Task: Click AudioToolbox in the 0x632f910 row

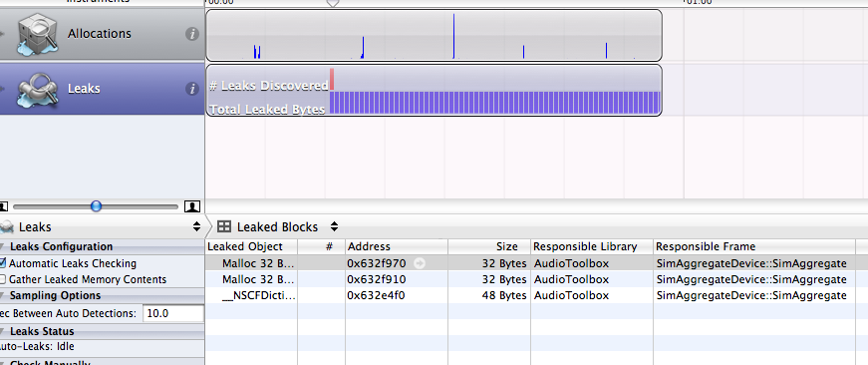Action: point(571,279)
